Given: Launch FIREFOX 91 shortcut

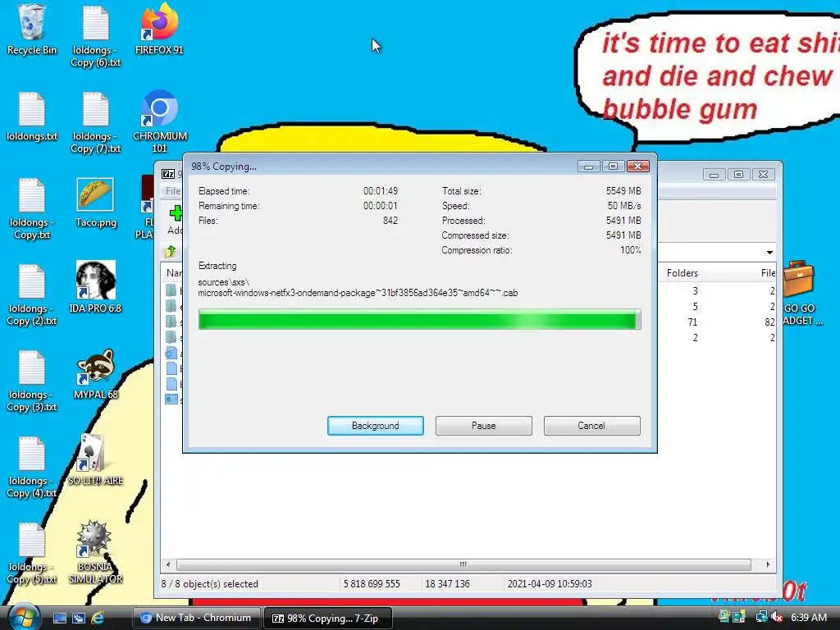Looking at the screenshot, I should [x=159, y=30].
